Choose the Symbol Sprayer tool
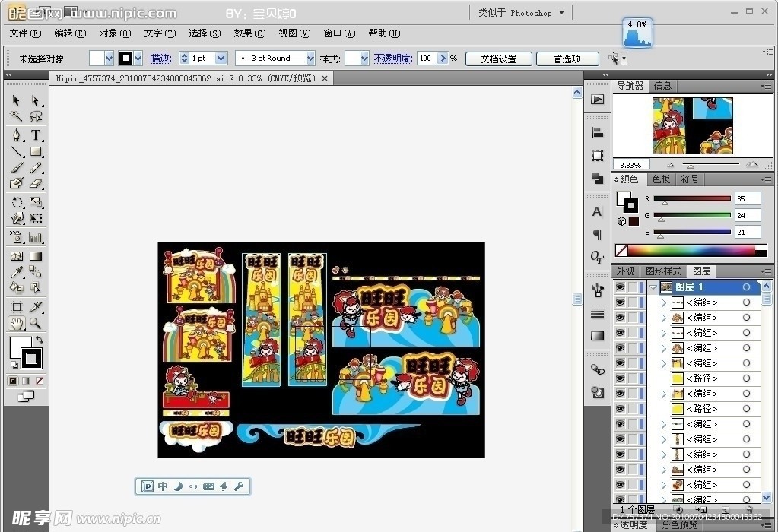 coord(17,237)
